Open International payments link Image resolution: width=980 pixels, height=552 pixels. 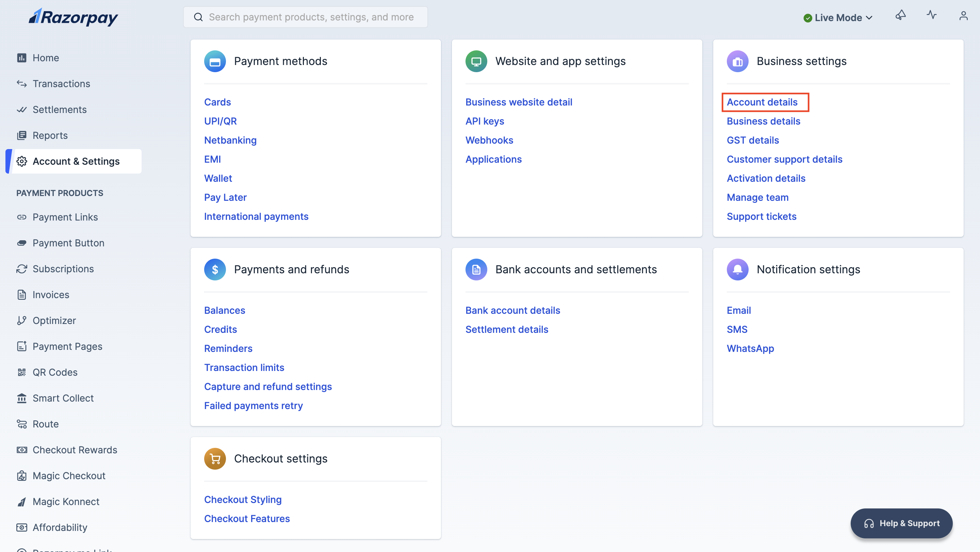[x=257, y=216]
